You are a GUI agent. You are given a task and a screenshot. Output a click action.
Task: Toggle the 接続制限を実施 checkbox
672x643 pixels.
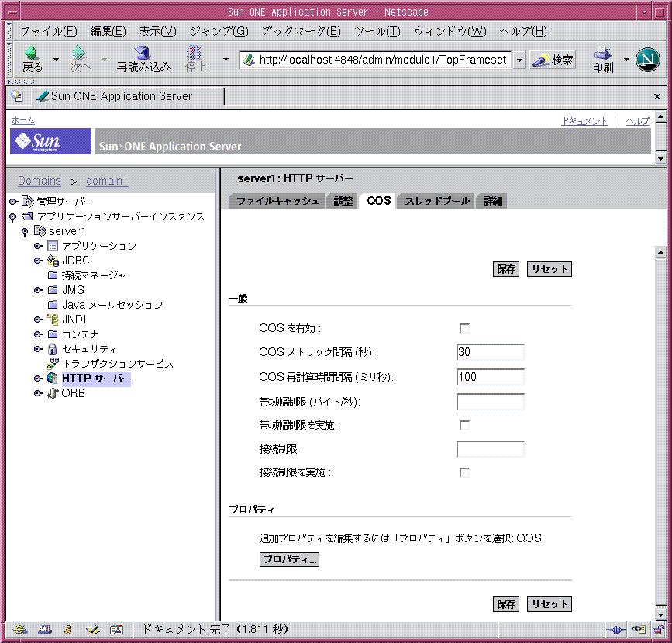pos(464,472)
